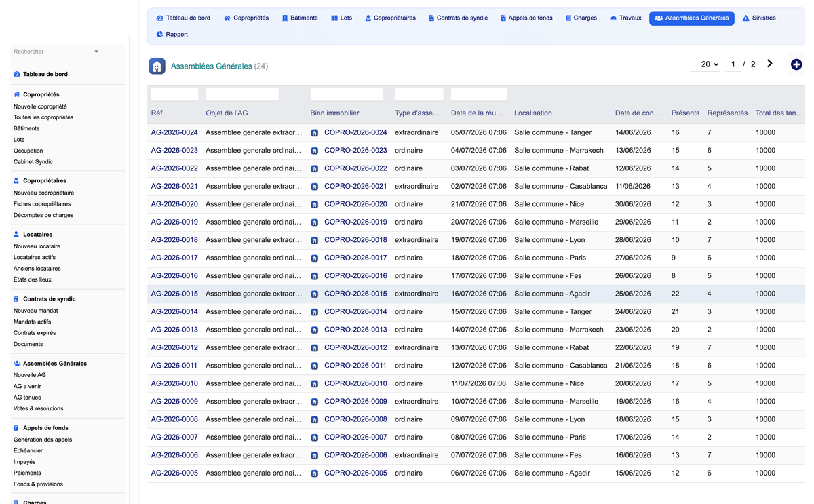This screenshot has height=504, width=814.
Task: Sort by Réf. column header
Action: click(157, 113)
